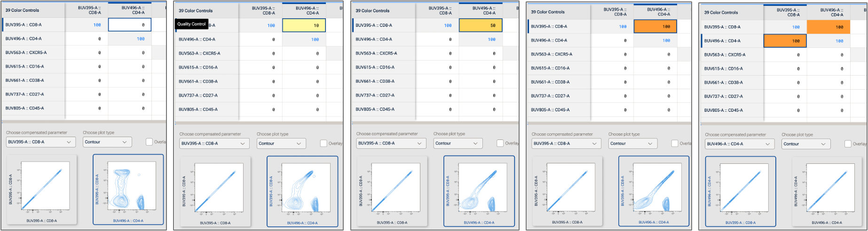Open the Contour plot type dropdown in rightmost panel

pos(805,144)
